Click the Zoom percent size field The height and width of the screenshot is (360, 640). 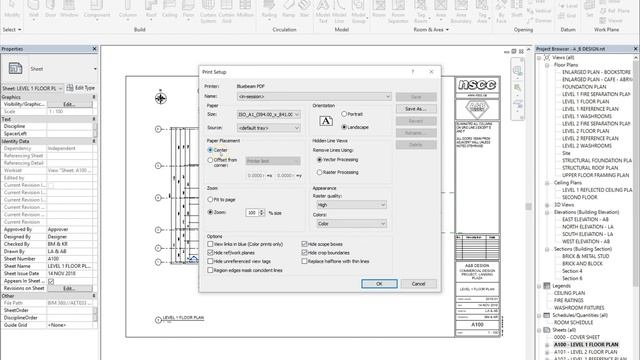pos(252,213)
